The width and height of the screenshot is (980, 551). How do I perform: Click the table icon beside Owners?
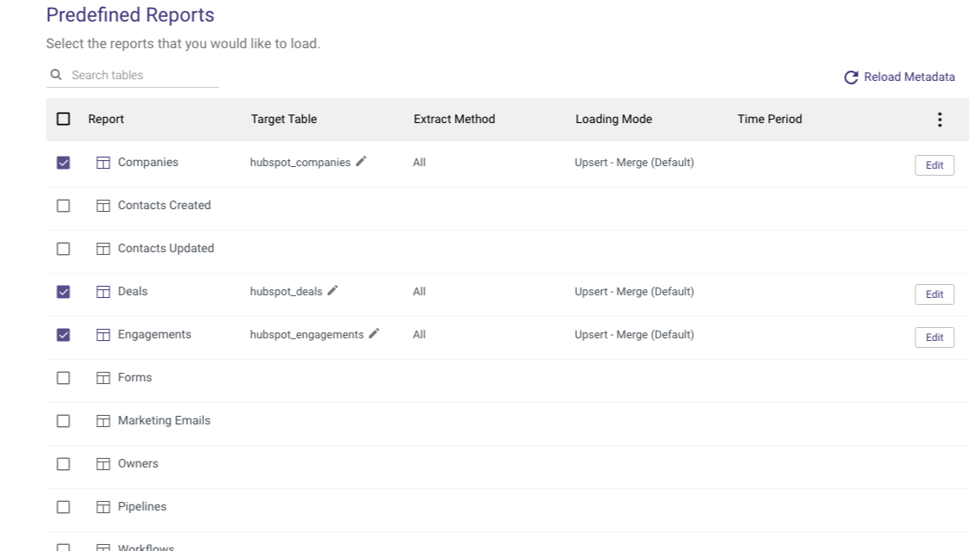[103, 463]
